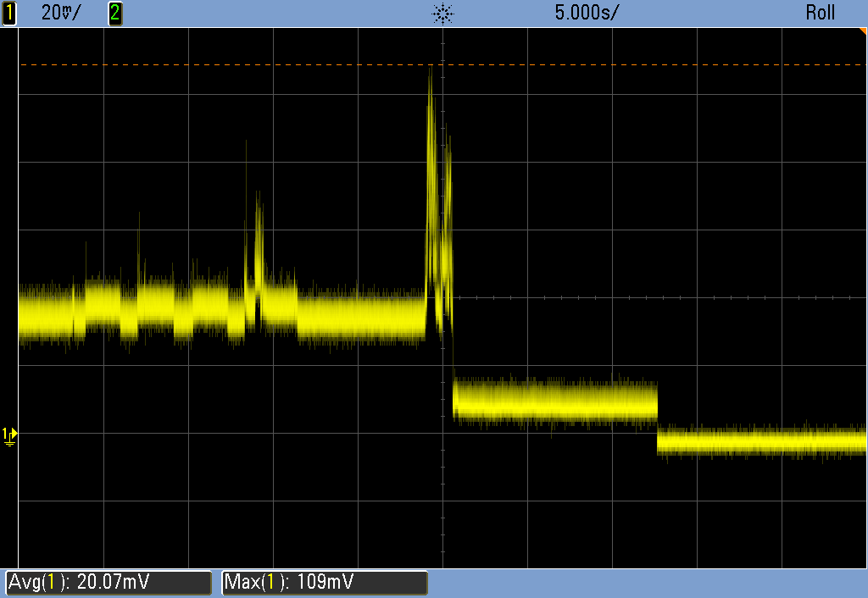This screenshot has height=598, width=868.
Task: Open the 5.000s/ timebase setting
Action: tap(587, 13)
